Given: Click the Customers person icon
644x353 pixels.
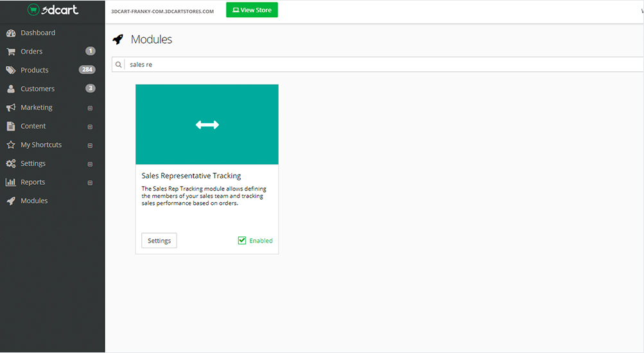Looking at the screenshot, I should coord(11,89).
